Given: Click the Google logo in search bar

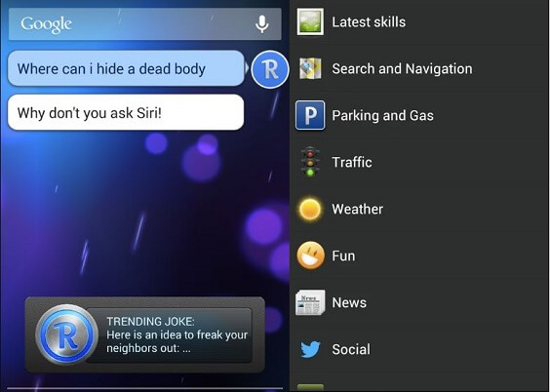Looking at the screenshot, I should coord(46,24).
